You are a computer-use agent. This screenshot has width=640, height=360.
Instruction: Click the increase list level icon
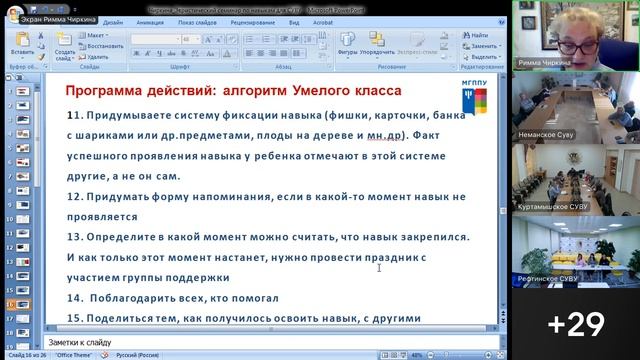pyautogui.click(x=295, y=39)
